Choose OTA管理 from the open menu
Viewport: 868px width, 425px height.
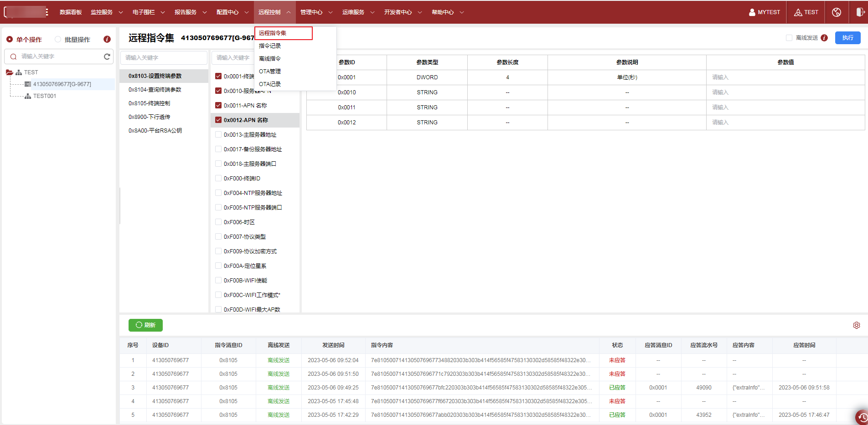(270, 71)
